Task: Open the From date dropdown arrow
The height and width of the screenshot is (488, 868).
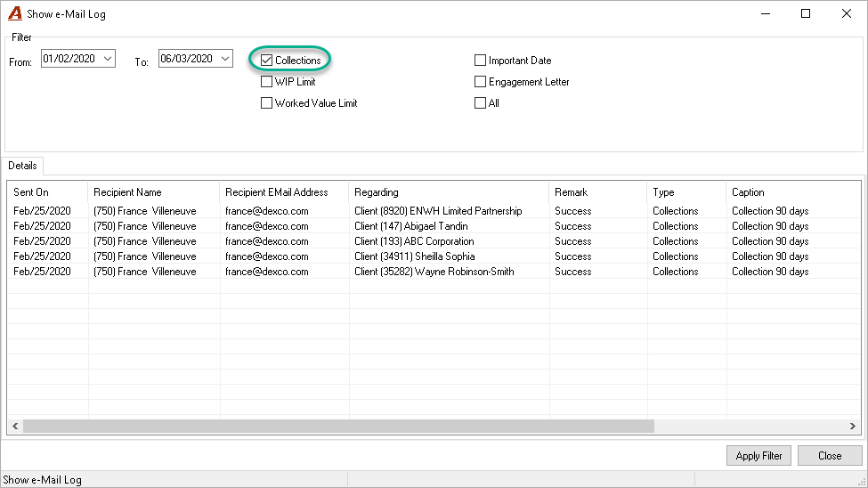Action: pyautogui.click(x=108, y=58)
